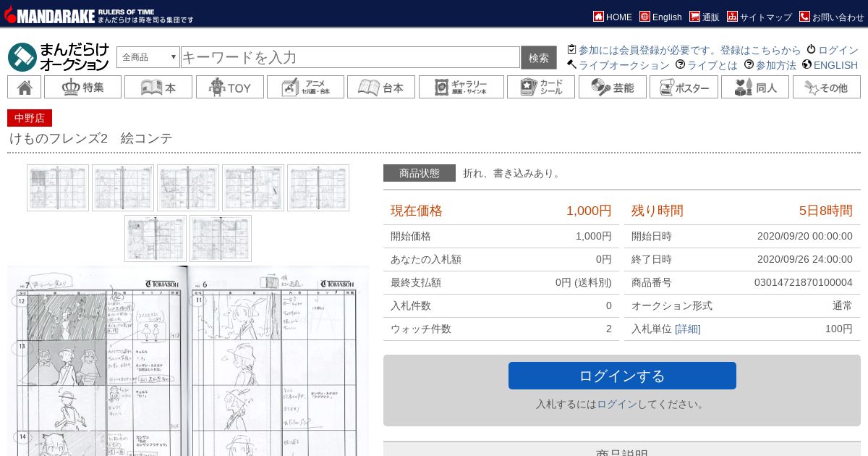Click the blue ログインする button
Screen dimensions: 868x456
pos(622,376)
